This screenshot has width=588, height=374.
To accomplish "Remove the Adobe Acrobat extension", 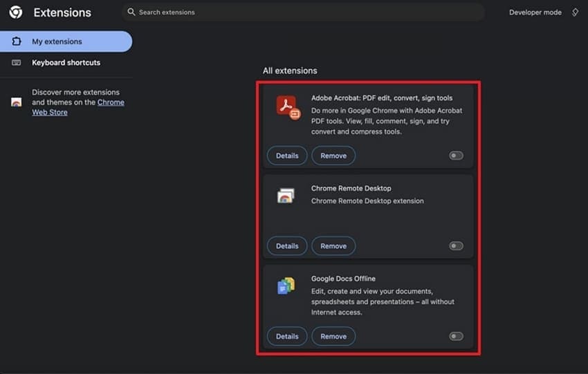I will pos(333,156).
